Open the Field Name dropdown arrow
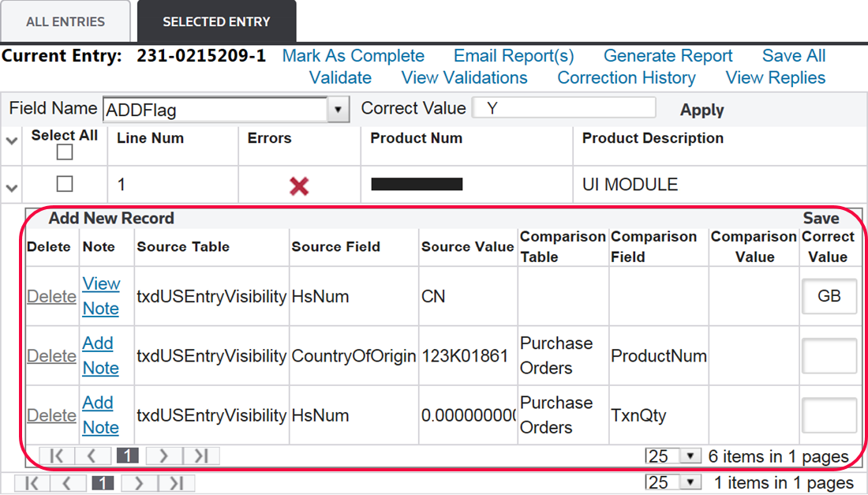 pos(338,110)
